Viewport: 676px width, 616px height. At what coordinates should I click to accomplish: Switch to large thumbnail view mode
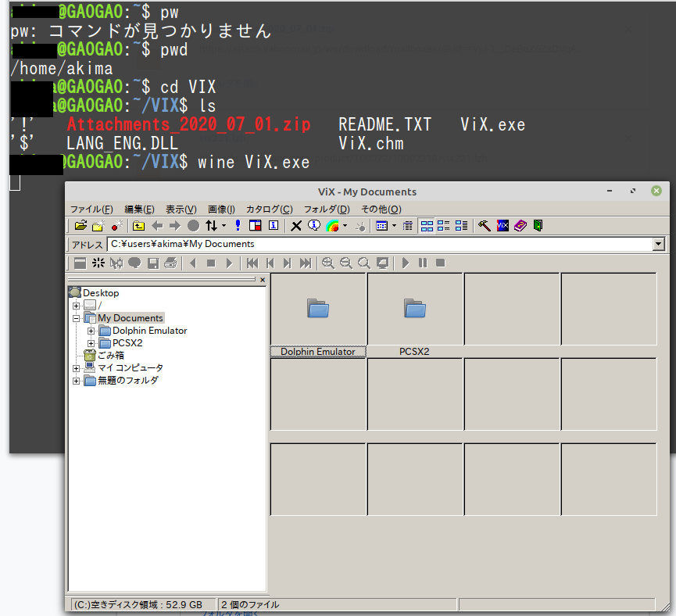[x=427, y=226]
